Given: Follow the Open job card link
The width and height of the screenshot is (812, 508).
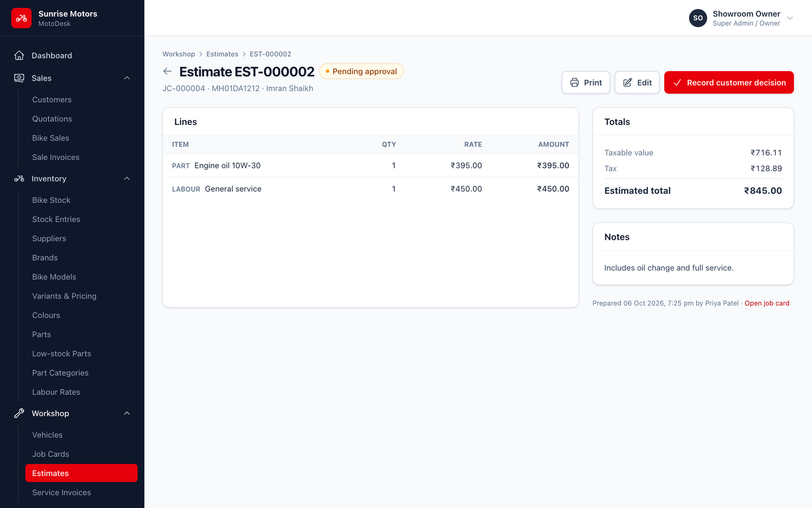Looking at the screenshot, I should [x=767, y=303].
